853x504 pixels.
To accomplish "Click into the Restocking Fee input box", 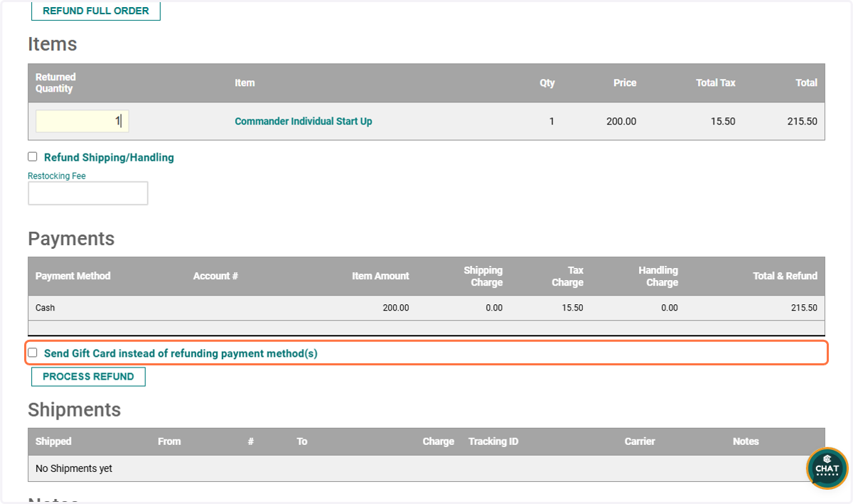I will [x=88, y=193].
